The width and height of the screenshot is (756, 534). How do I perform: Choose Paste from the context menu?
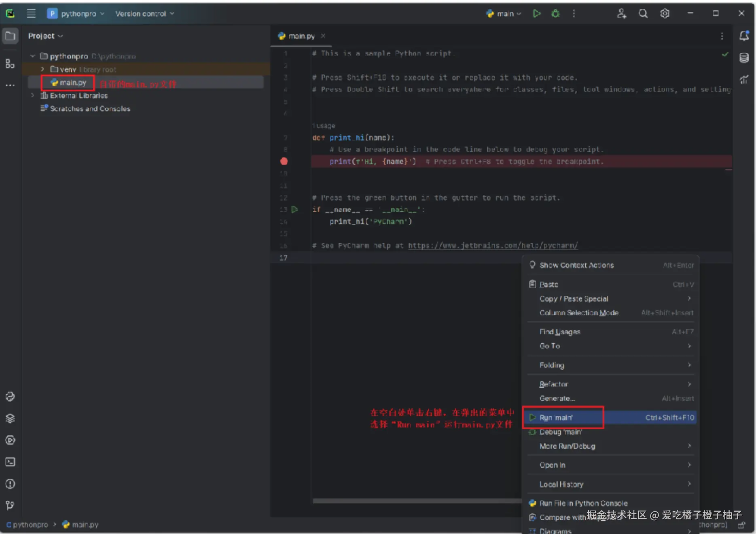(611, 285)
